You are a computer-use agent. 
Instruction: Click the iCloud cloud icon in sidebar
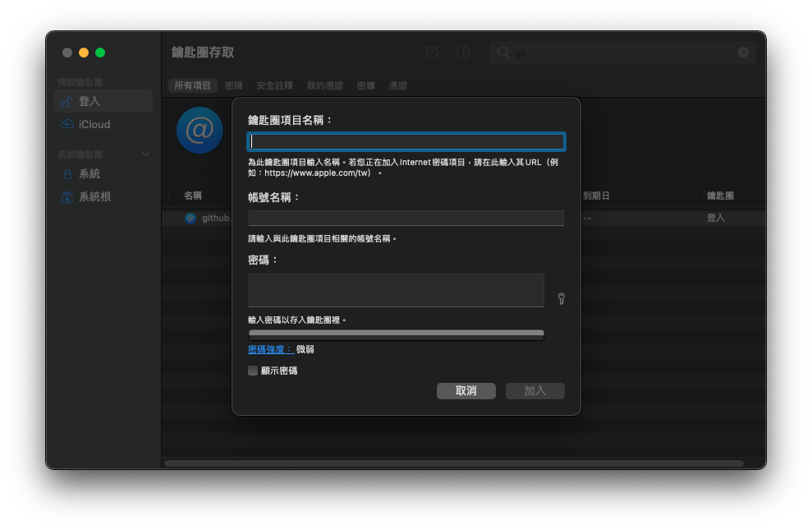tap(67, 124)
